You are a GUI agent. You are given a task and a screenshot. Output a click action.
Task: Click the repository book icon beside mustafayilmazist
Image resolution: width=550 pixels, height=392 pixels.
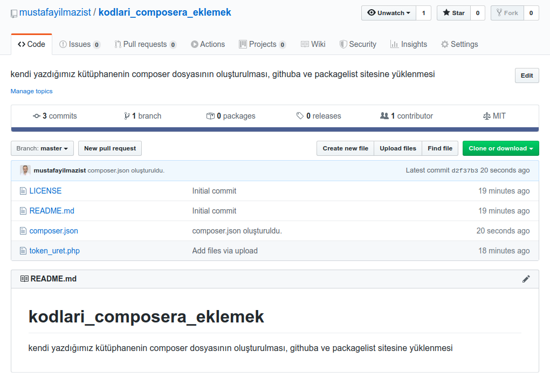tap(13, 13)
